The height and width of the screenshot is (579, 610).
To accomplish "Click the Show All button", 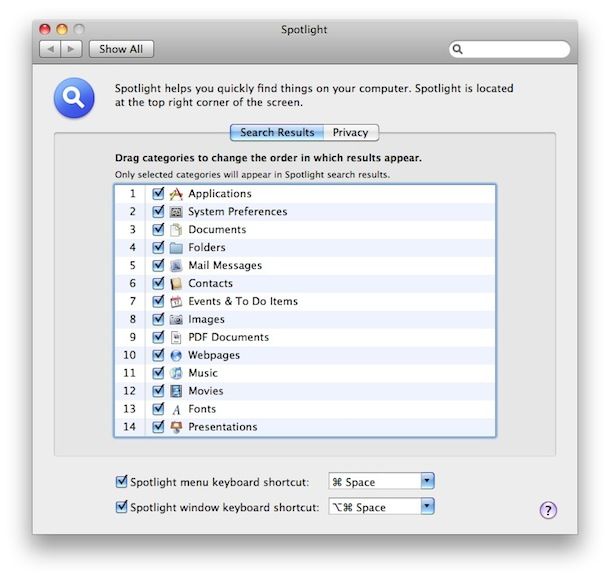I will pos(121,49).
